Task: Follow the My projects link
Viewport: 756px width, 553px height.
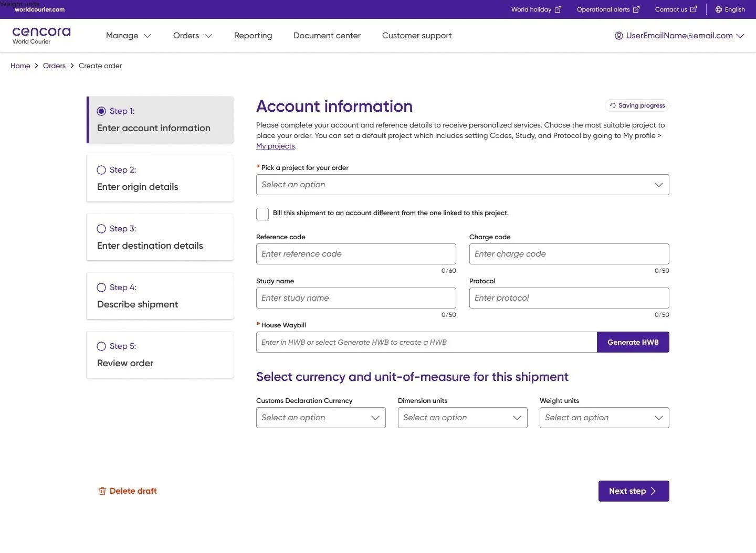Action: point(276,146)
